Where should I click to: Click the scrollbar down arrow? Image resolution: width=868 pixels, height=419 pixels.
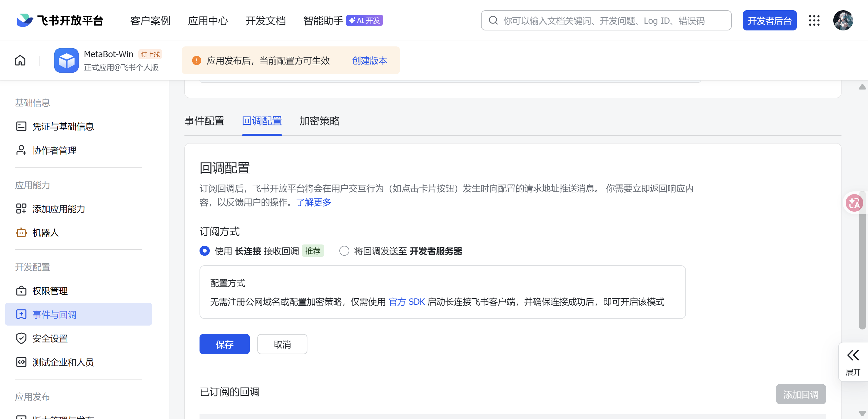click(862, 413)
